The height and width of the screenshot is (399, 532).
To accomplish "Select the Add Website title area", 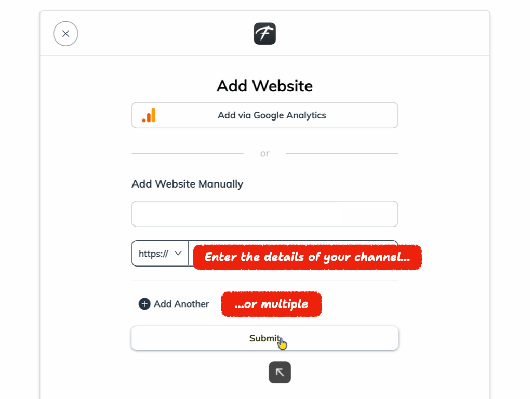I will point(264,86).
